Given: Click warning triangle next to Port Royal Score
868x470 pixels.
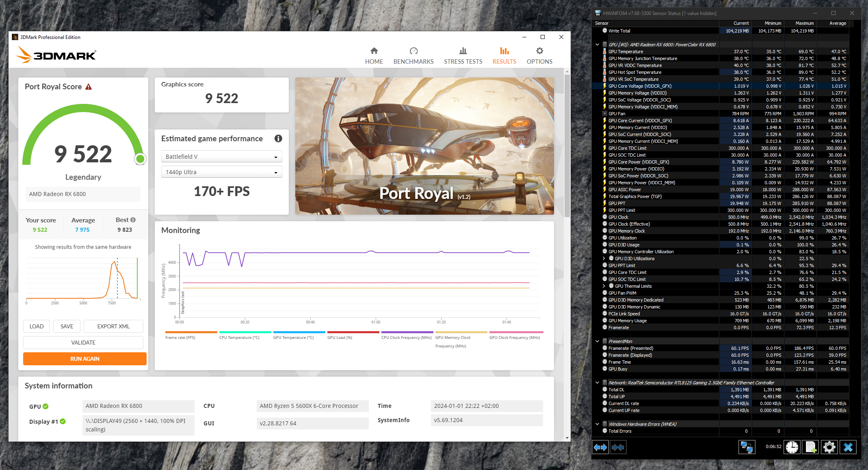Looking at the screenshot, I should click(x=89, y=87).
